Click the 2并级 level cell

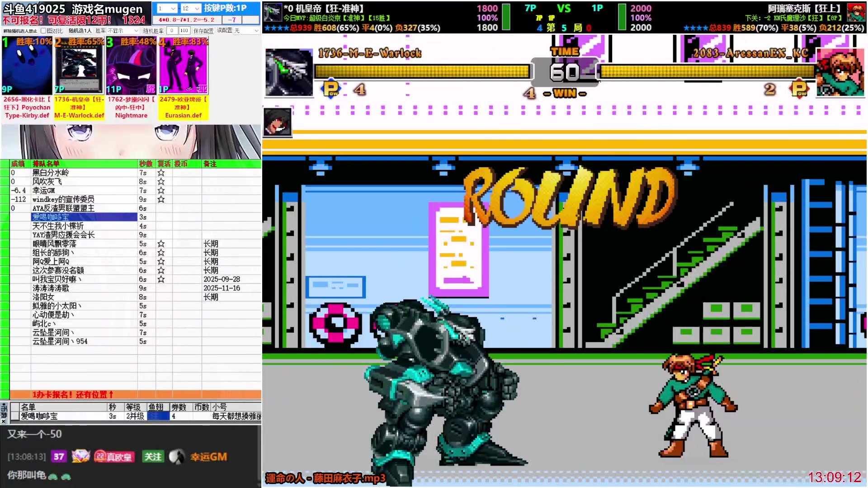[x=135, y=416]
